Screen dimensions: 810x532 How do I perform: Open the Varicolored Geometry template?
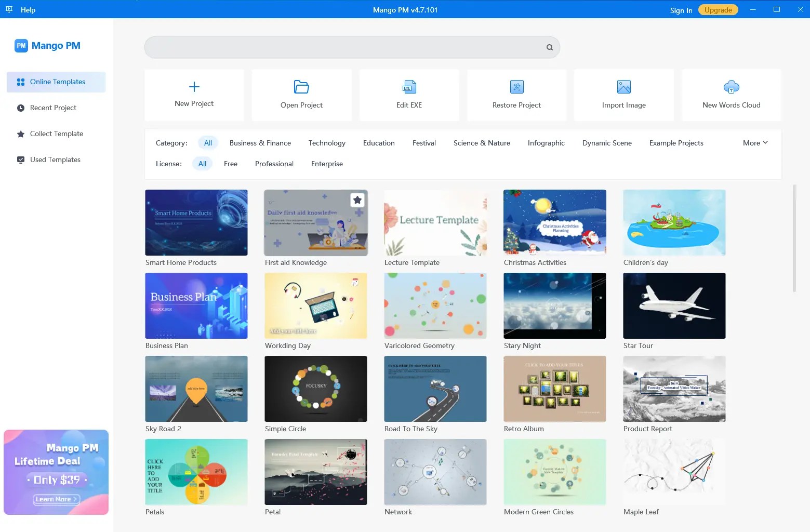click(x=435, y=305)
